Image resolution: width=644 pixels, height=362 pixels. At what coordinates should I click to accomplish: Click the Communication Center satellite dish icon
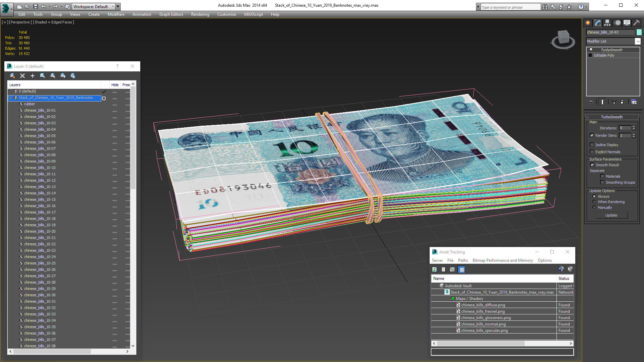(x=561, y=7)
